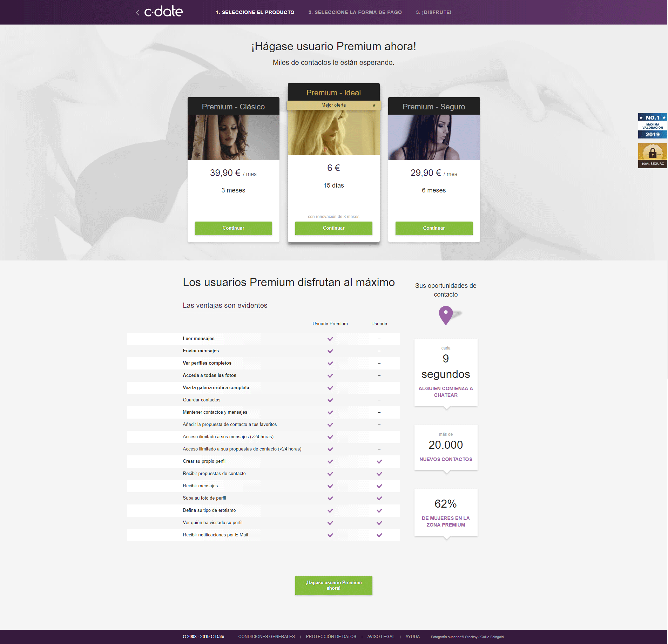668x644 pixels.
Task: Click the Añadir la propuesta de contacto row label
Action: pos(230,425)
